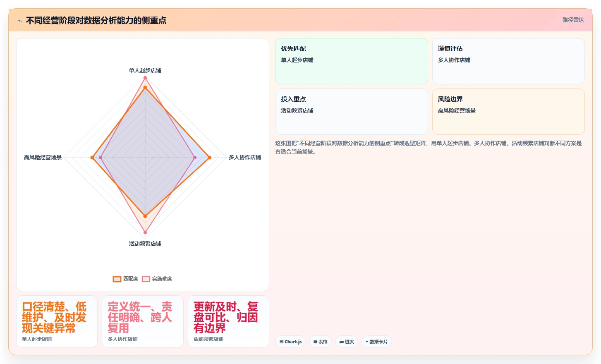Viewport: 601px width, 364px height.
Task: Click the pink data point at bottom vertex
Action: click(145, 232)
